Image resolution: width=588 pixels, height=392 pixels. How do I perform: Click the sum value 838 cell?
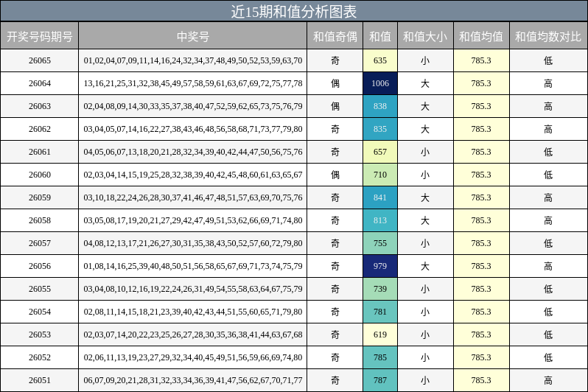click(380, 106)
